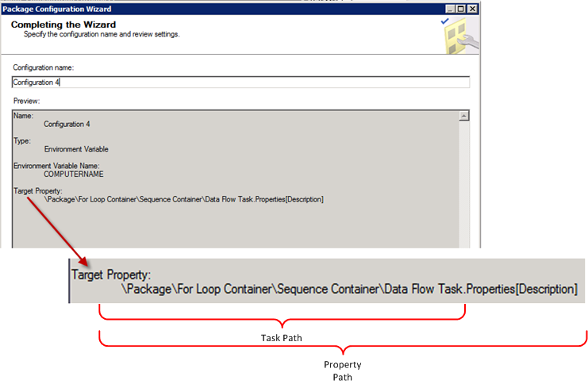This screenshot has width=588, height=384.
Task: Click the Completing the Wizard heading
Action: (63, 25)
